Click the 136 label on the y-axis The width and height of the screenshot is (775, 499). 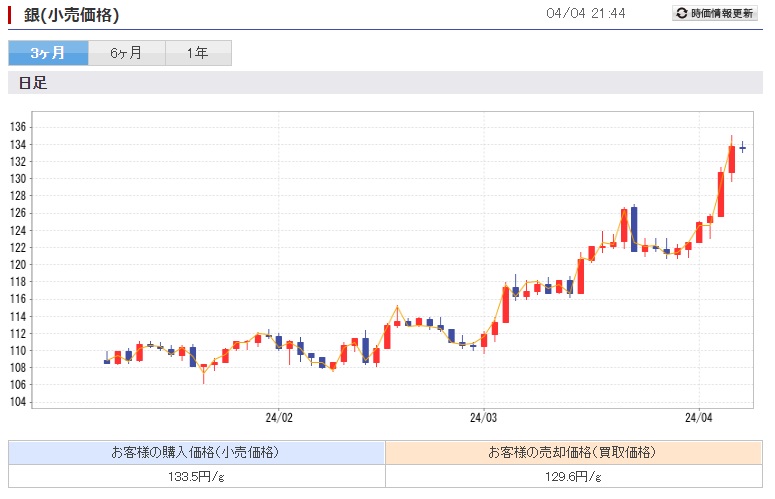click(x=18, y=127)
